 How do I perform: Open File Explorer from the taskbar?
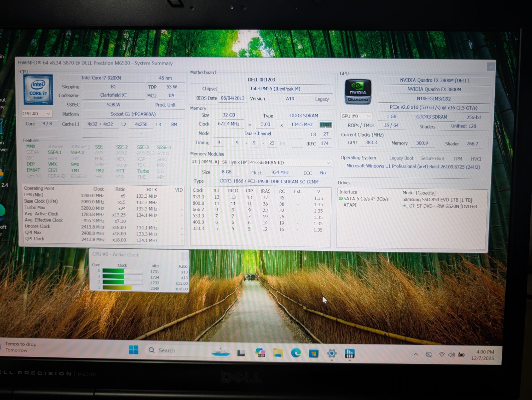click(x=278, y=353)
